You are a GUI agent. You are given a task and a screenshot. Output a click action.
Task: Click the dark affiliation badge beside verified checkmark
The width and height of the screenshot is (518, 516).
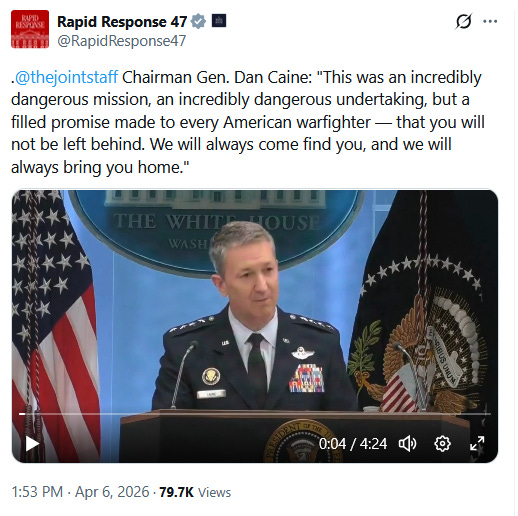(219, 21)
